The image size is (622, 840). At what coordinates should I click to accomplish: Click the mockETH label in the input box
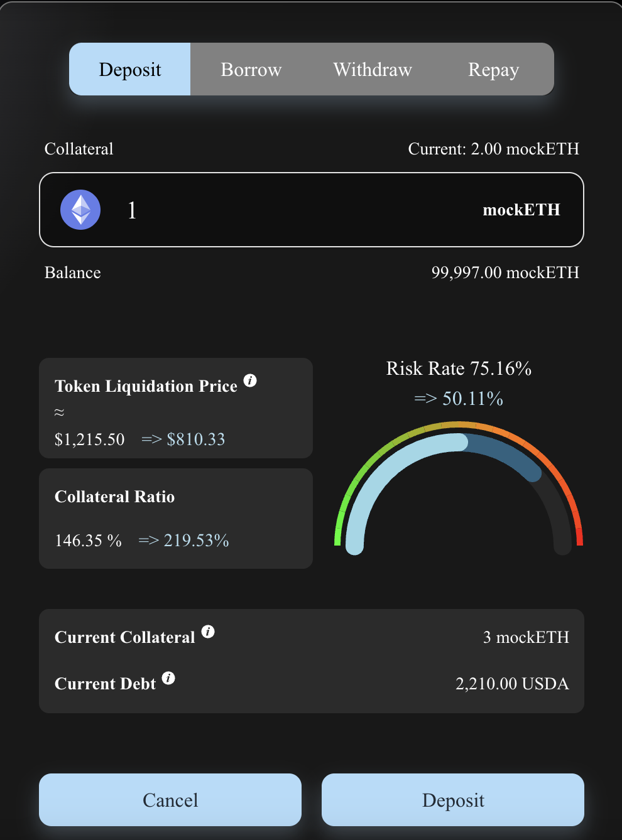(521, 210)
